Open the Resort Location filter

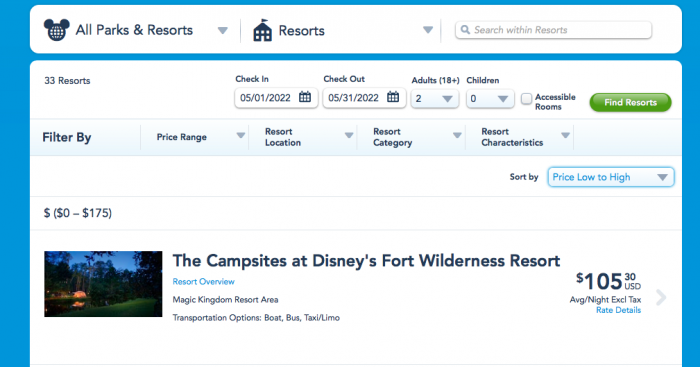303,137
